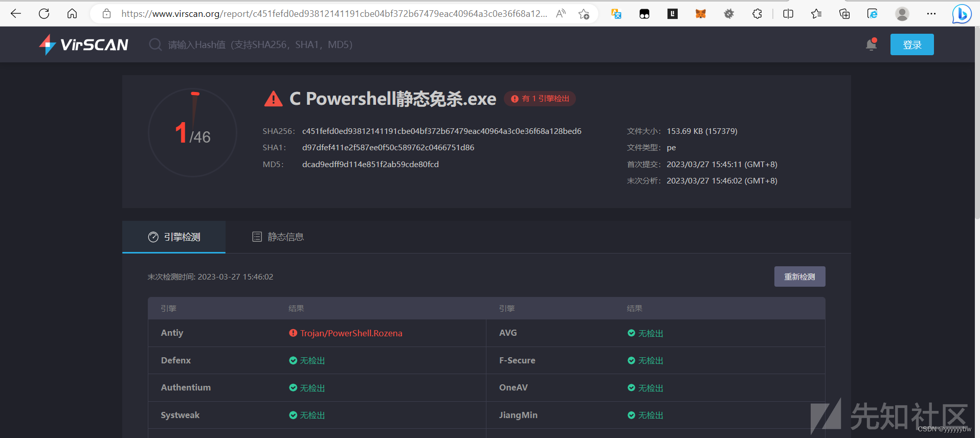Click the red warning triangle icon
980x438 pixels.
274,99
